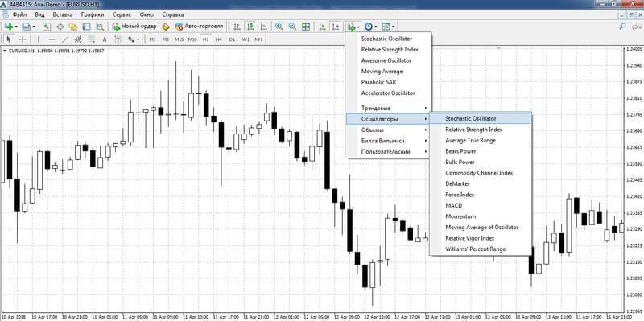Image resolution: width=644 pixels, height=321 pixels.
Task: Switch chart to Bar chart mode
Action: [237, 27]
